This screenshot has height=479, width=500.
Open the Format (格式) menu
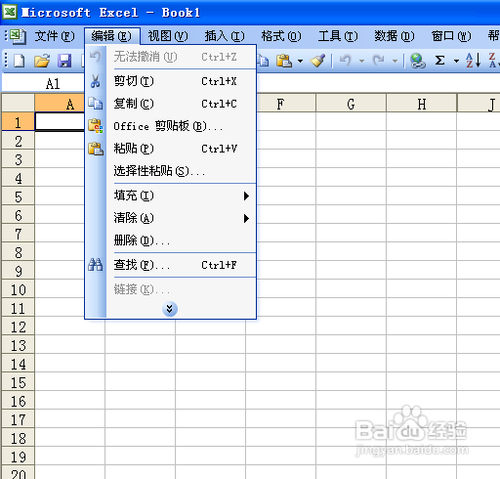pyautogui.click(x=281, y=36)
